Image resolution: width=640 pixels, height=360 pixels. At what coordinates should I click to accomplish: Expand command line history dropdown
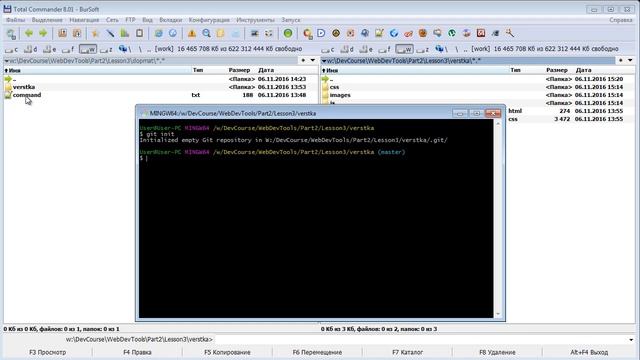[631, 340]
